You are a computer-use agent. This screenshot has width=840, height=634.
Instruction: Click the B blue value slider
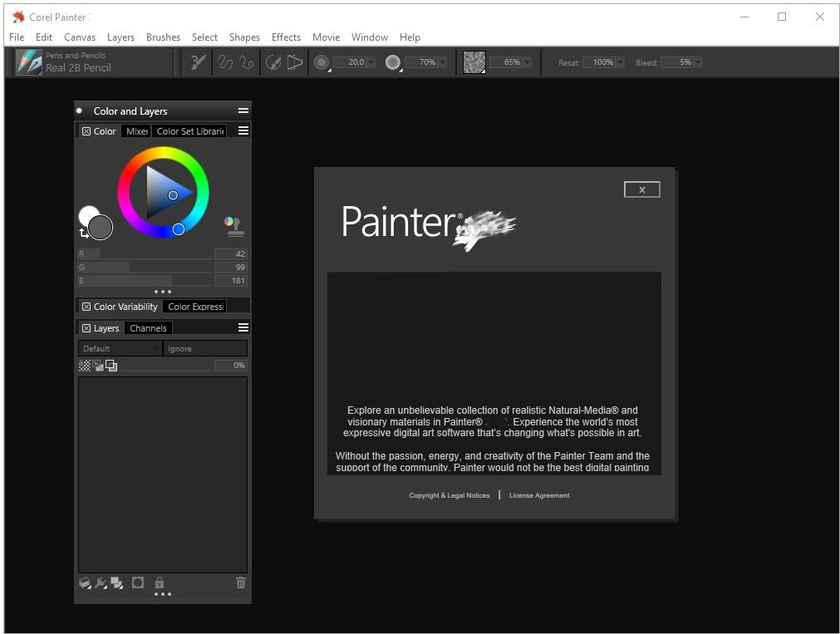tap(145, 280)
